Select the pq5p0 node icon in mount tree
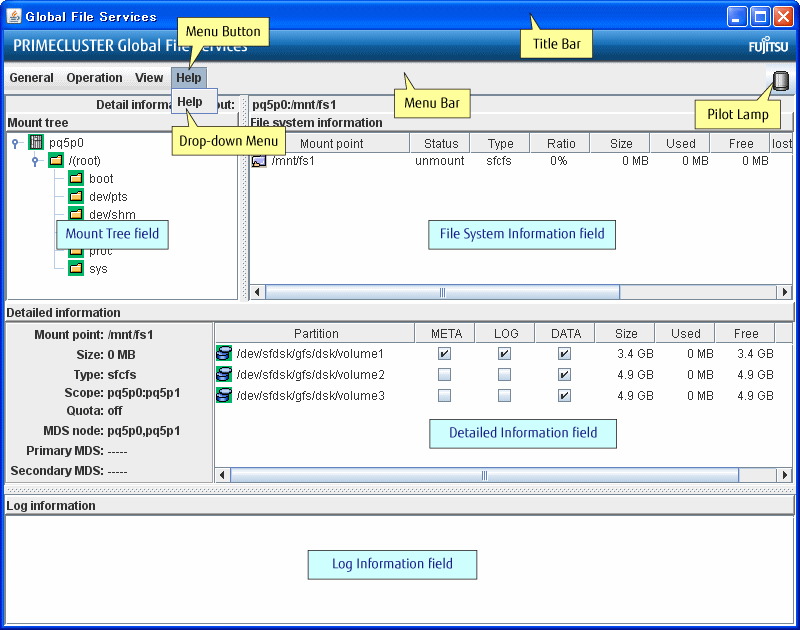The width and height of the screenshot is (800, 630). point(36,142)
